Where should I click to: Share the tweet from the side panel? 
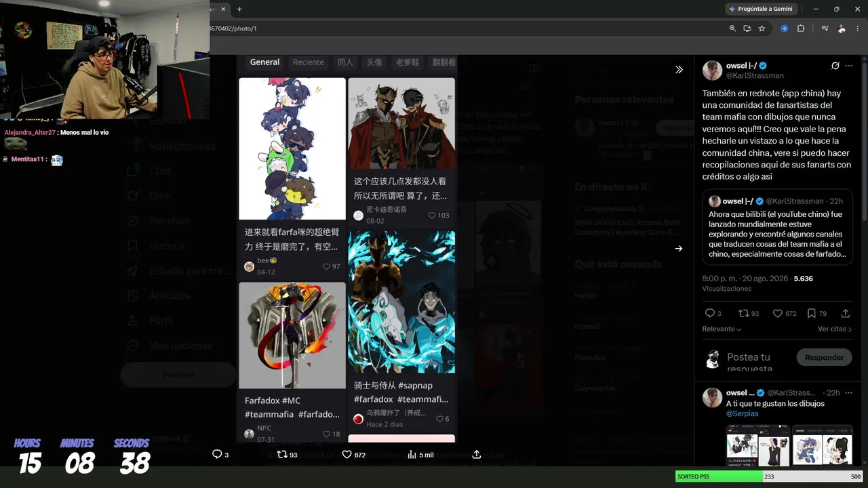[x=846, y=313]
